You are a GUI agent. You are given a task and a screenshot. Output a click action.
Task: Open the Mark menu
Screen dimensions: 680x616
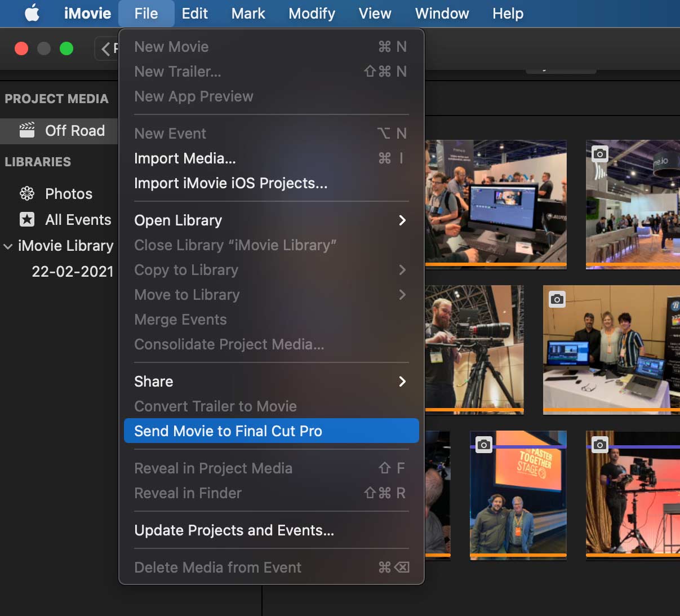(248, 13)
